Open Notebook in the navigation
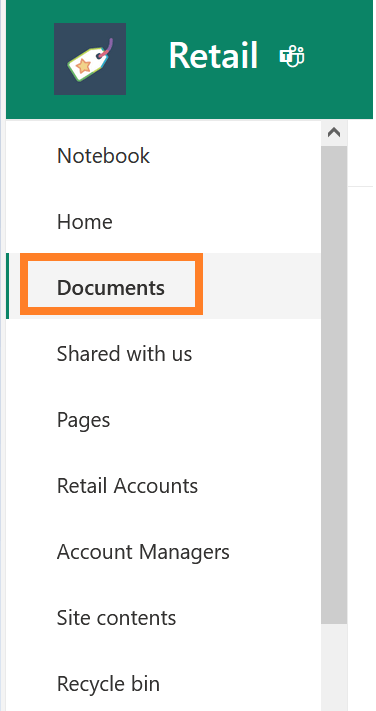 point(103,156)
